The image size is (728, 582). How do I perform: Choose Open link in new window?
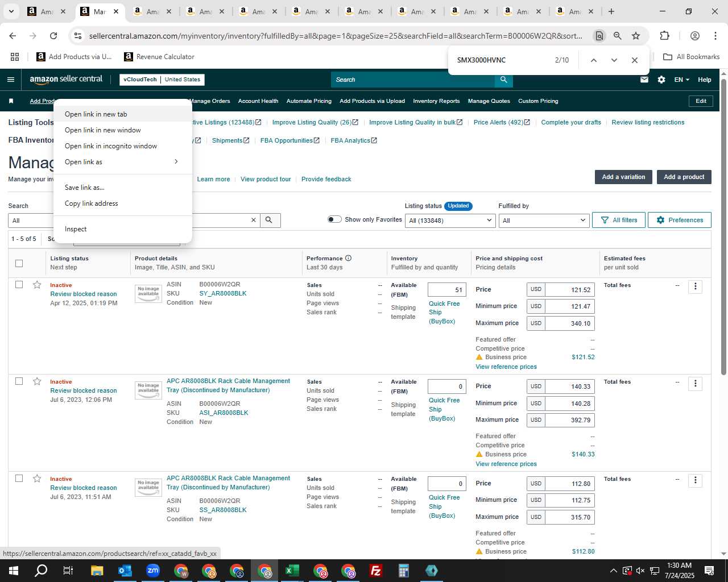point(122,130)
